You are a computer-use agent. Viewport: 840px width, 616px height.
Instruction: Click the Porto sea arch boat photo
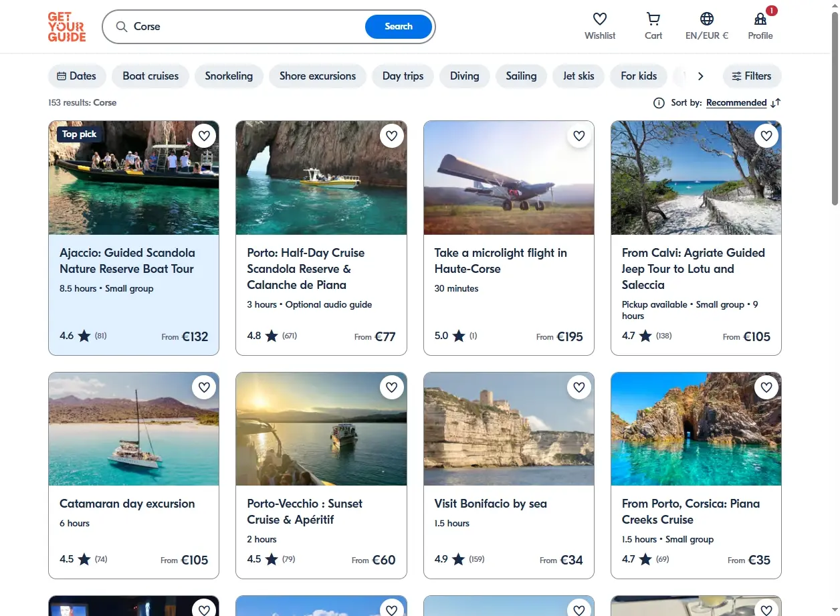pyautogui.click(x=321, y=178)
